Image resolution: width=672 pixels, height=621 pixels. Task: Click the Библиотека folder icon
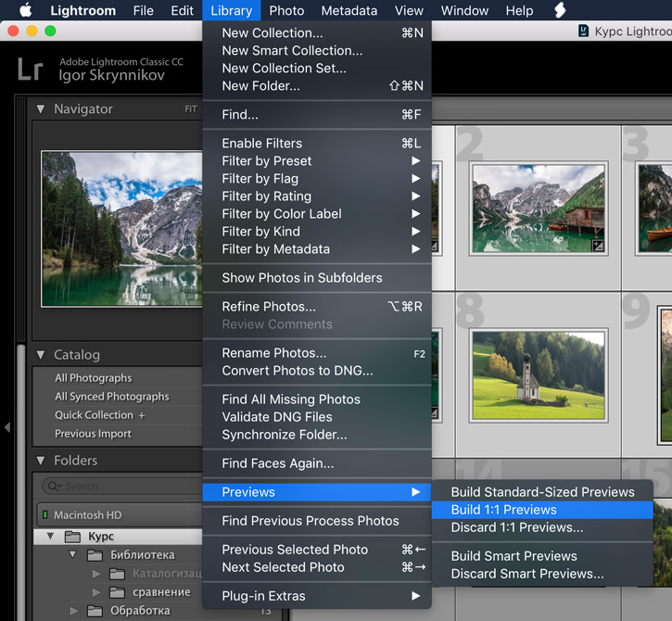(95, 555)
